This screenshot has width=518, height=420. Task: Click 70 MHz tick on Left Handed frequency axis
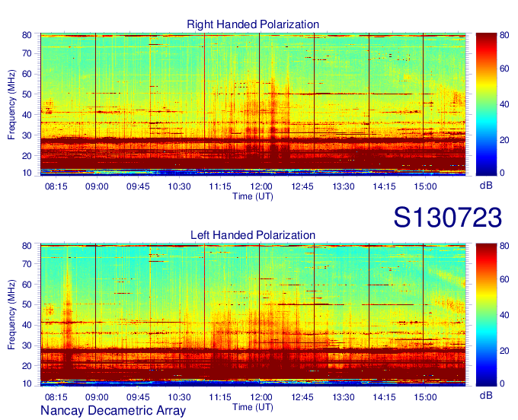(27, 264)
